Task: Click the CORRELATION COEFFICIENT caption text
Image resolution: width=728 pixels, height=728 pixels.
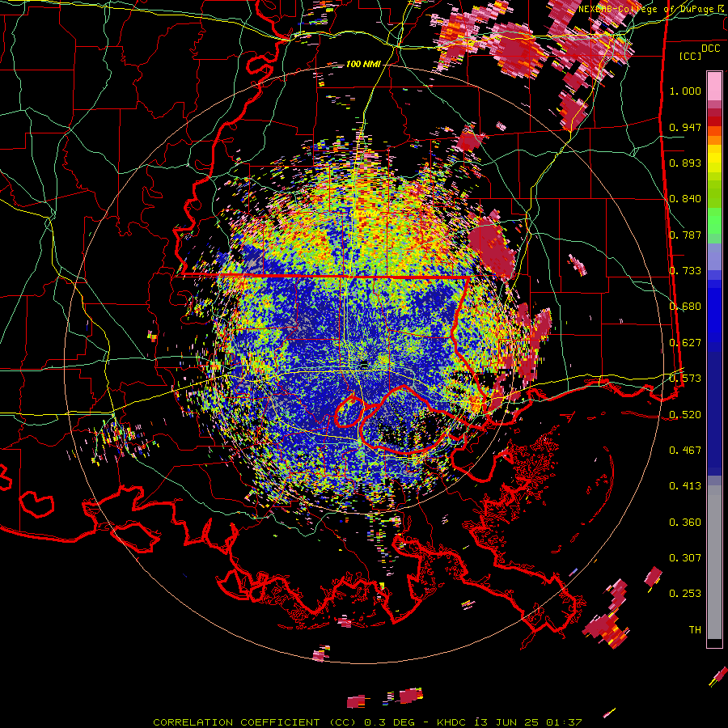Action: [236, 722]
